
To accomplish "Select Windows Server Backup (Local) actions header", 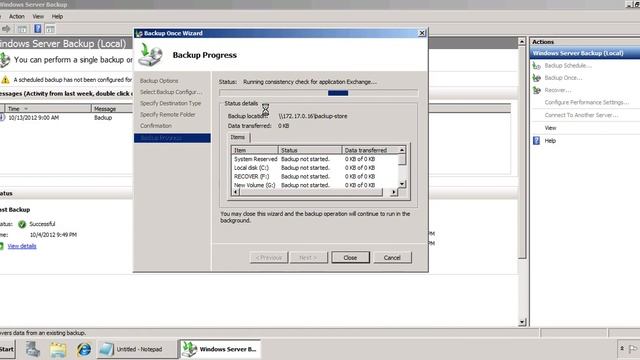I will tap(585, 53).
